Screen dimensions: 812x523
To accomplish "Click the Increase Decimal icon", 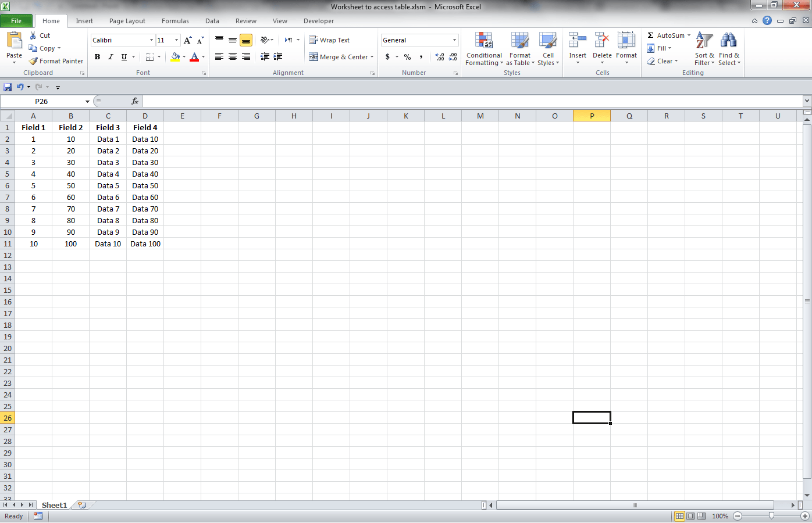I will pyautogui.click(x=440, y=57).
